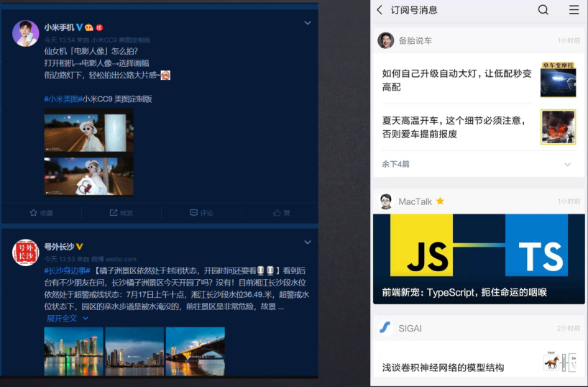Open article 如何自己升级自动大灯
This screenshot has height=387, width=588.
tap(456, 80)
